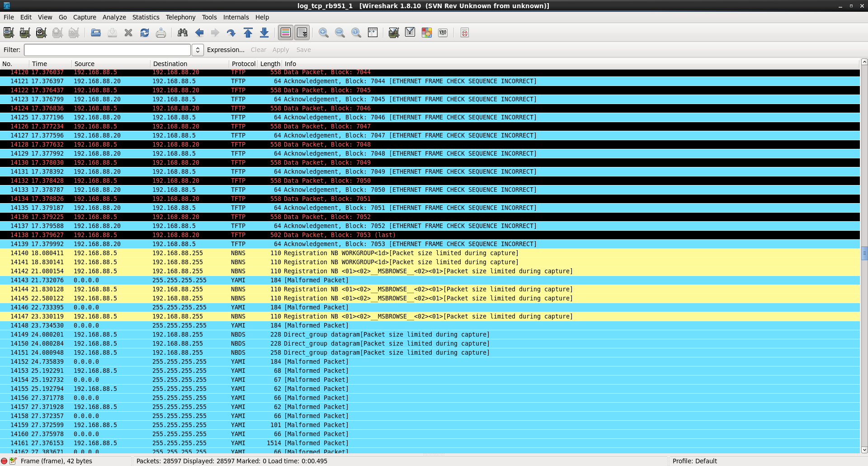Click the display filter input field
The image size is (868, 466).
pos(107,50)
